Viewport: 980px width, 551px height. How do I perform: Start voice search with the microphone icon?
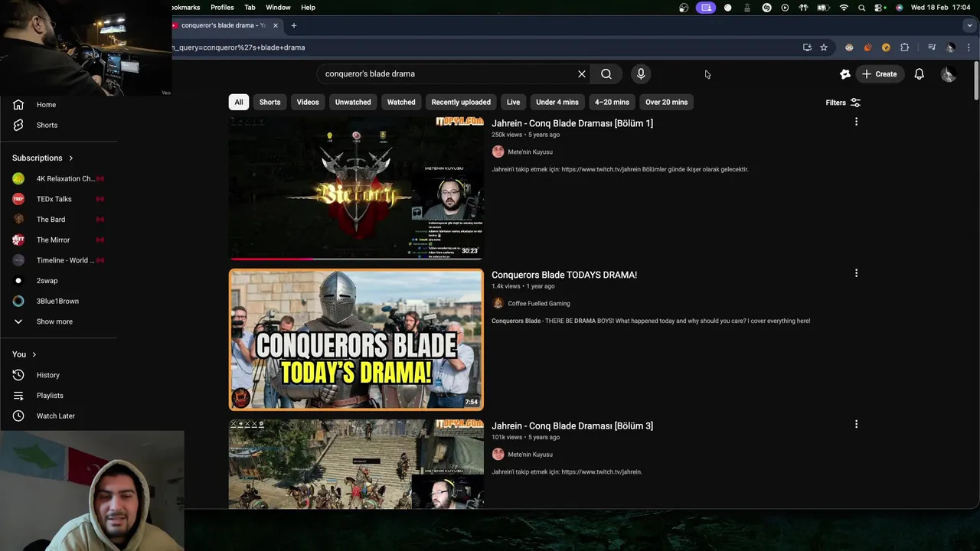tap(641, 74)
